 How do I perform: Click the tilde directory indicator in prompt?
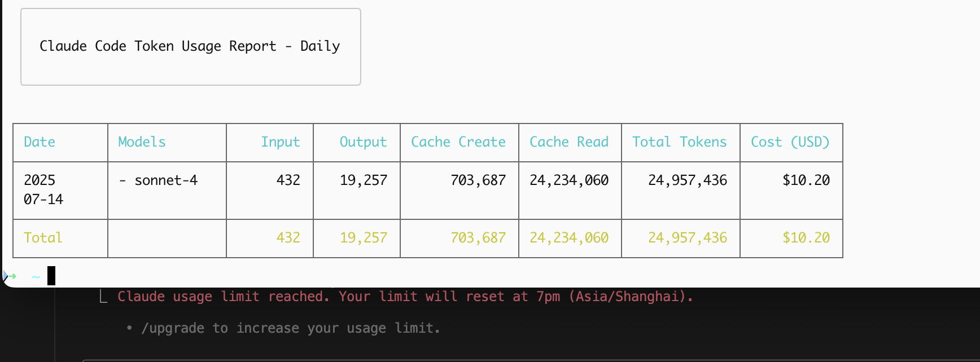point(36,276)
